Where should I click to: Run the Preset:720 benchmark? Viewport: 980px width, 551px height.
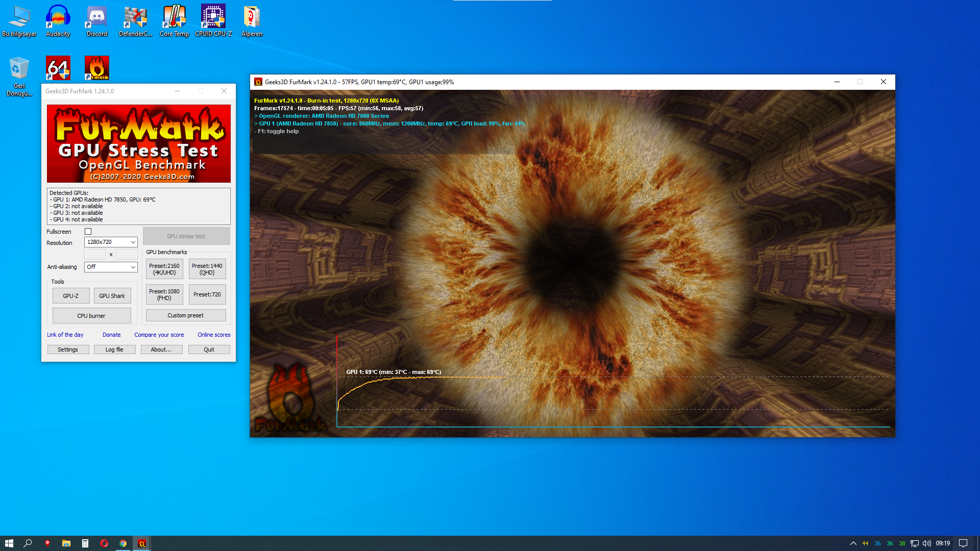point(207,295)
